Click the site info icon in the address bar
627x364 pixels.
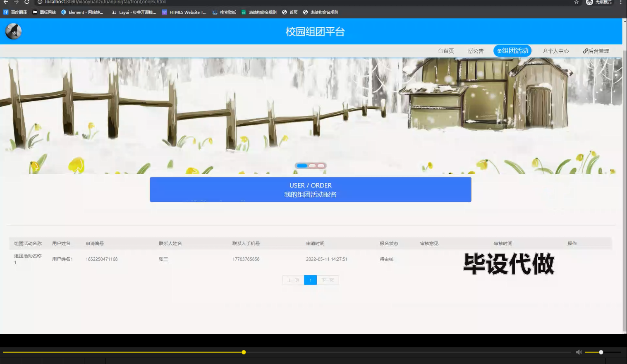(40, 2)
